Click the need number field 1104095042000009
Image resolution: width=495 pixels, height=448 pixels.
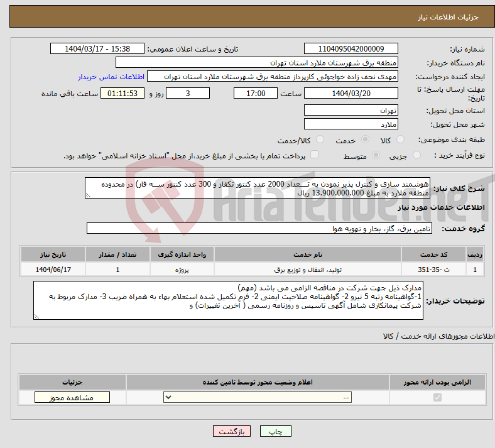[351, 48]
